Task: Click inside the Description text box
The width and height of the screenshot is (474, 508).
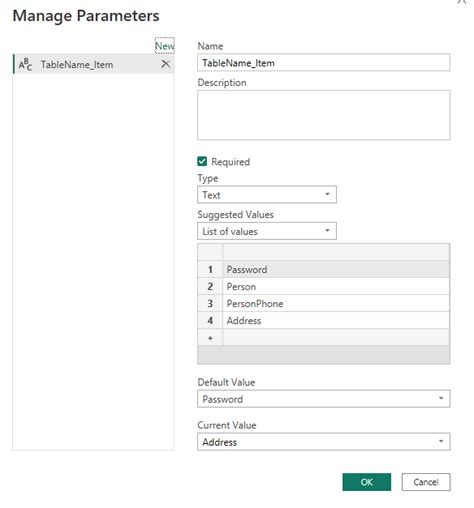Action: point(323,115)
